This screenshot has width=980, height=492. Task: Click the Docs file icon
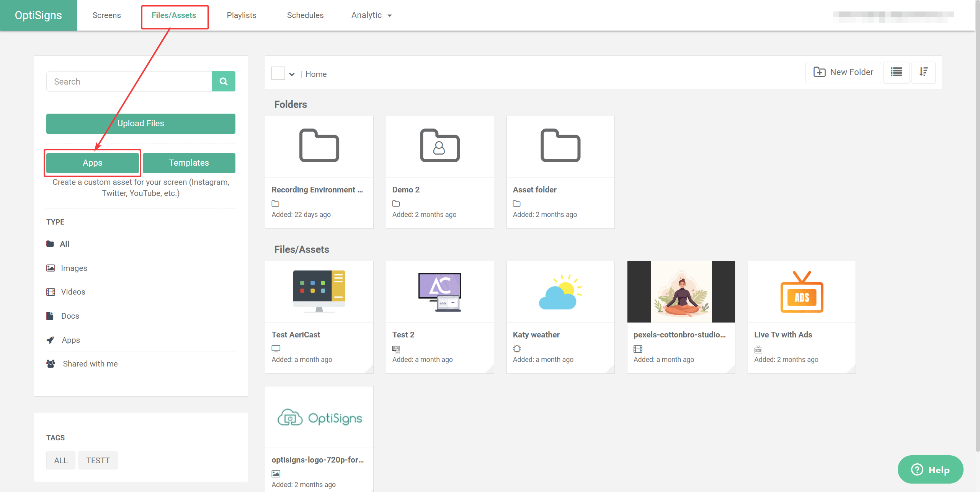pos(50,316)
